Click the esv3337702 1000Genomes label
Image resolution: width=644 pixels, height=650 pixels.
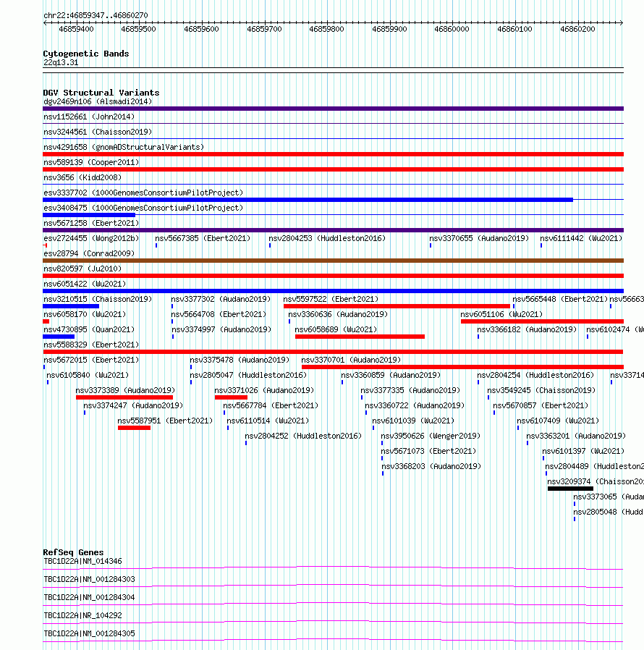coord(143,193)
